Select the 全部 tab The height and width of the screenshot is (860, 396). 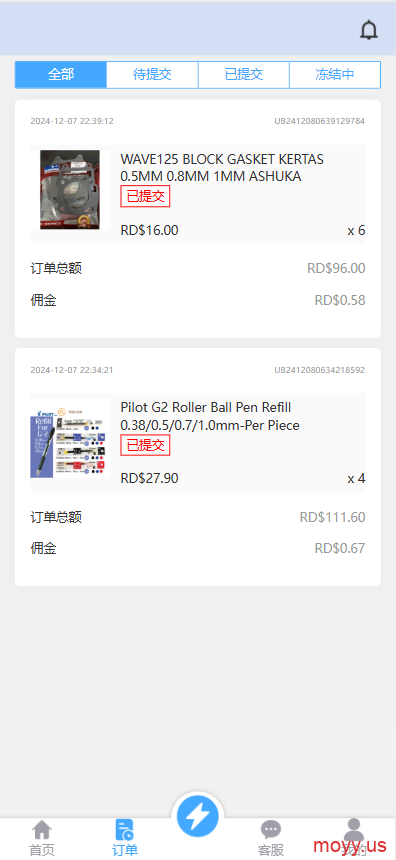pos(60,75)
